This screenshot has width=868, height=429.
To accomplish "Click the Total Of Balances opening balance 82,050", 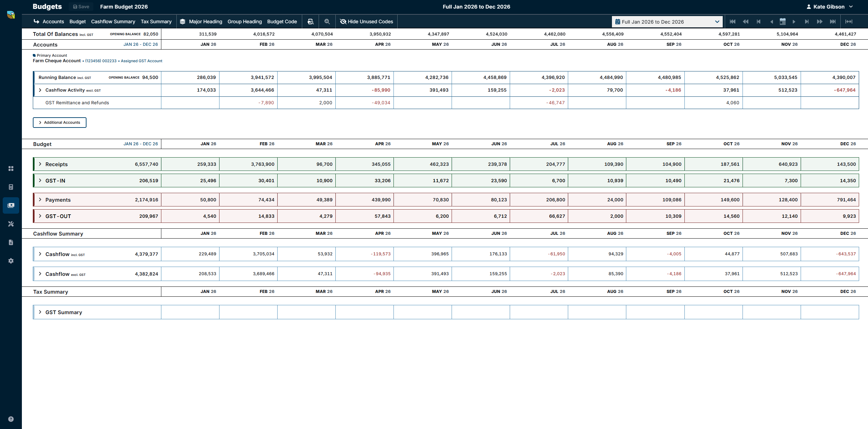I will pos(151,34).
